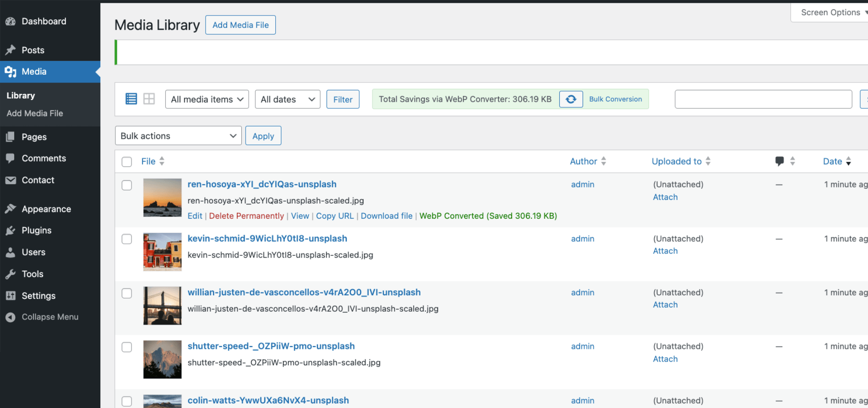Screen dimensions: 868x408
Task: Open Appearance in the sidebar
Action: (x=46, y=209)
